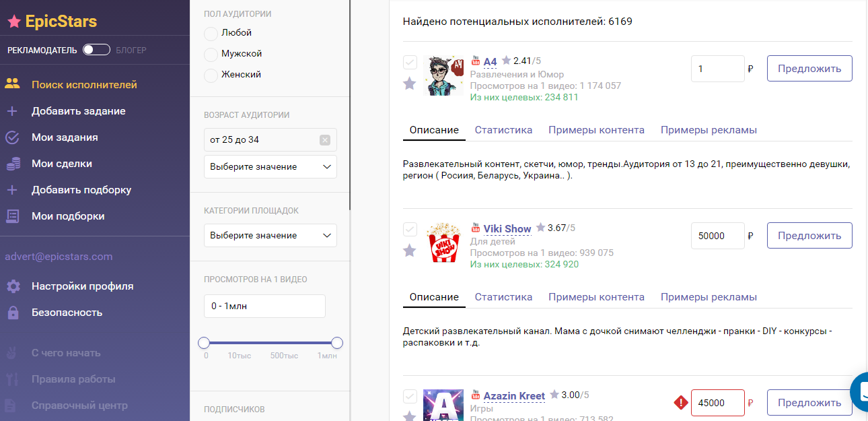Remove the 'от 25 до 34' age filter

325,140
